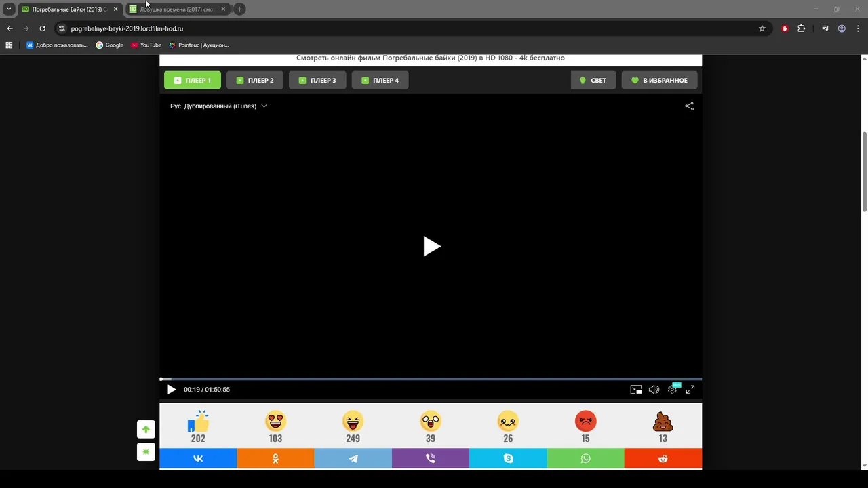The height and width of the screenshot is (488, 868).
Task: Click the video progress seek bar
Action: point(431,379)
